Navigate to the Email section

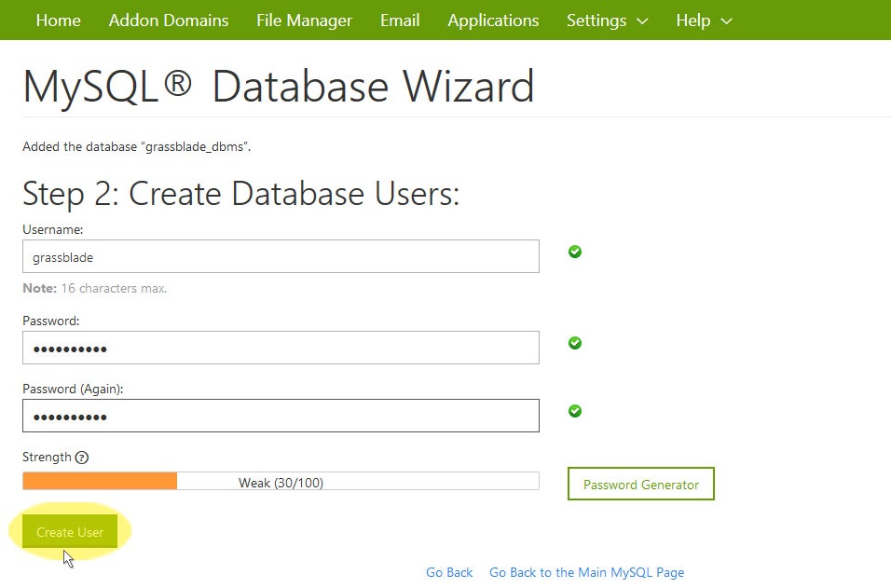(x=400, y=21)
